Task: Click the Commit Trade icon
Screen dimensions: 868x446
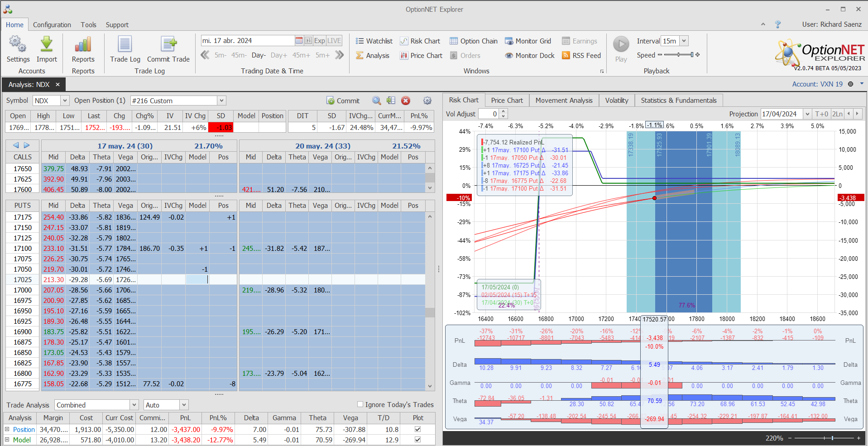Action: point(168,45)
